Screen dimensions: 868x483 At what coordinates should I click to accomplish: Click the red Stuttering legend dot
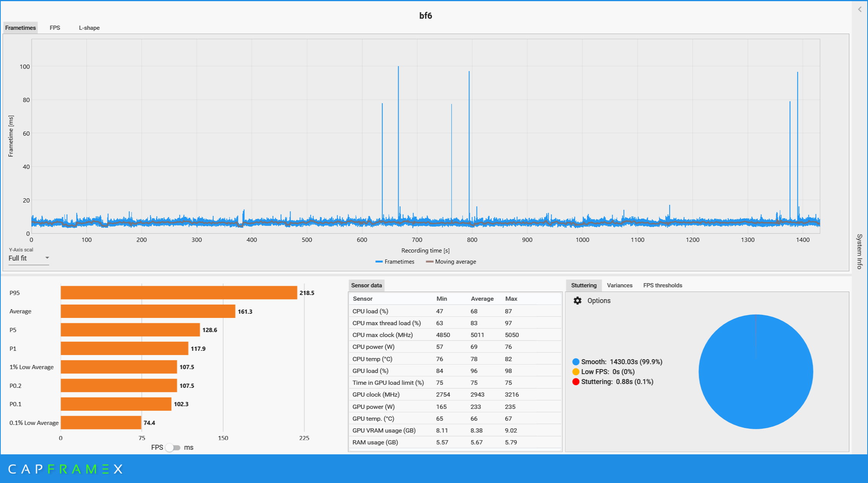coord(576,382)
